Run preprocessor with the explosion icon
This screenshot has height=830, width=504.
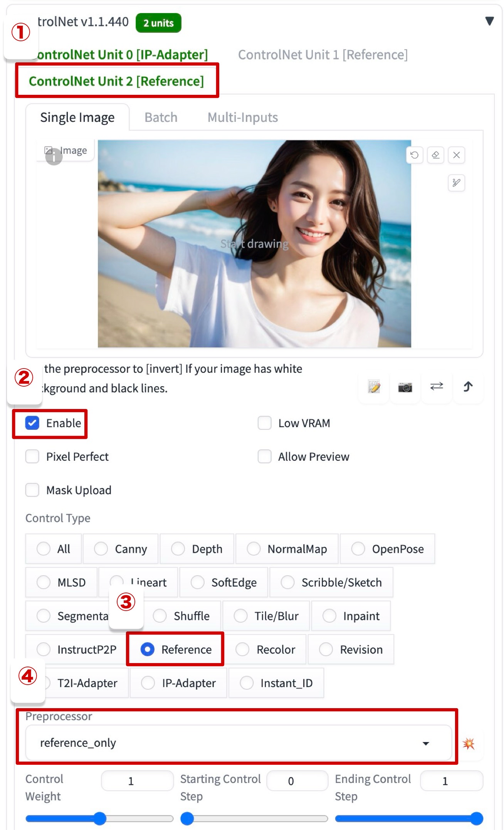[469, 743]
